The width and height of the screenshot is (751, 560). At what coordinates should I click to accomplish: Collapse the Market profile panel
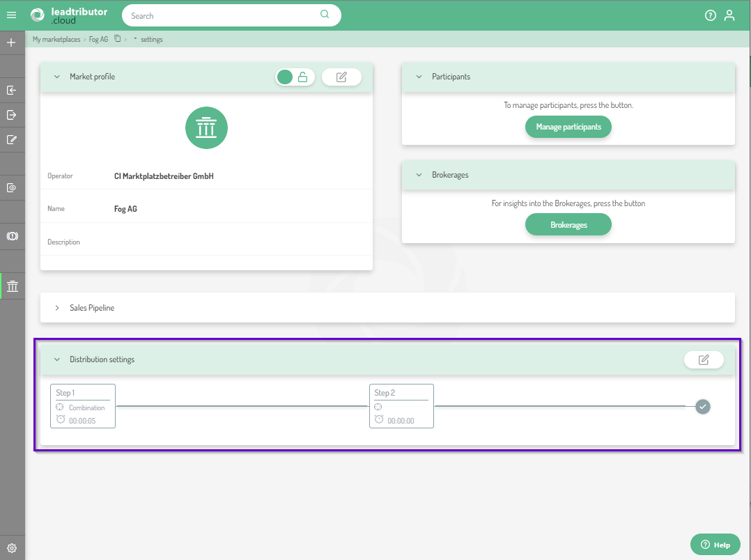click(57, 77)
